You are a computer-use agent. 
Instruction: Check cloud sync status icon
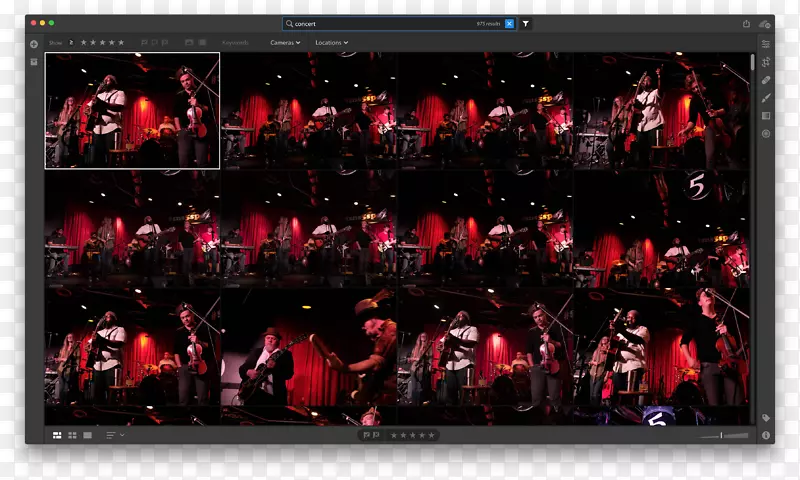click(765, 23)
